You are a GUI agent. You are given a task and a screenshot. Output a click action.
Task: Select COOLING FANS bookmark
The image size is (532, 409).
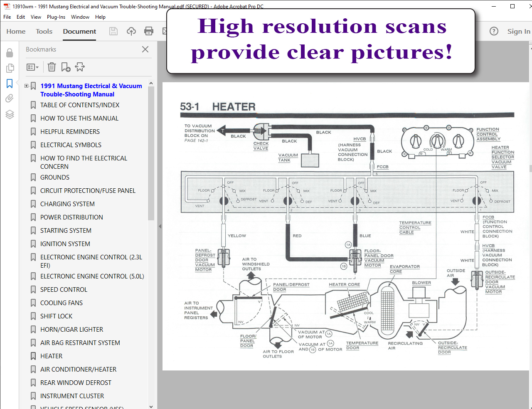click(62, 303)
